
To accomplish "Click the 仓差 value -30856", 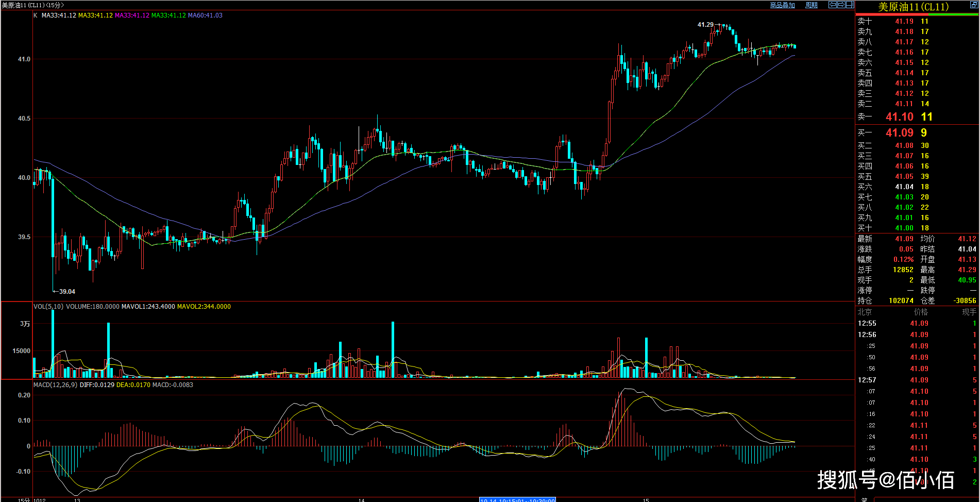I will click(x=965, y=300).
